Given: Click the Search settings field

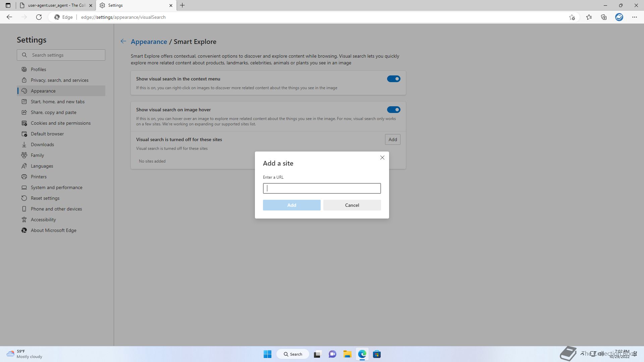Looking at the screenshot, I should 61,55.
